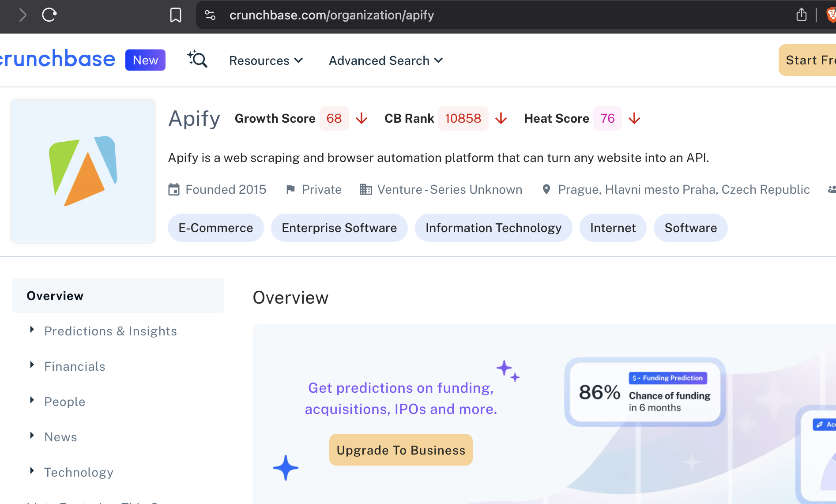Click the Funding Prediction blue label
Viewport: 836px width, 504px height.
tap(668, 378)
